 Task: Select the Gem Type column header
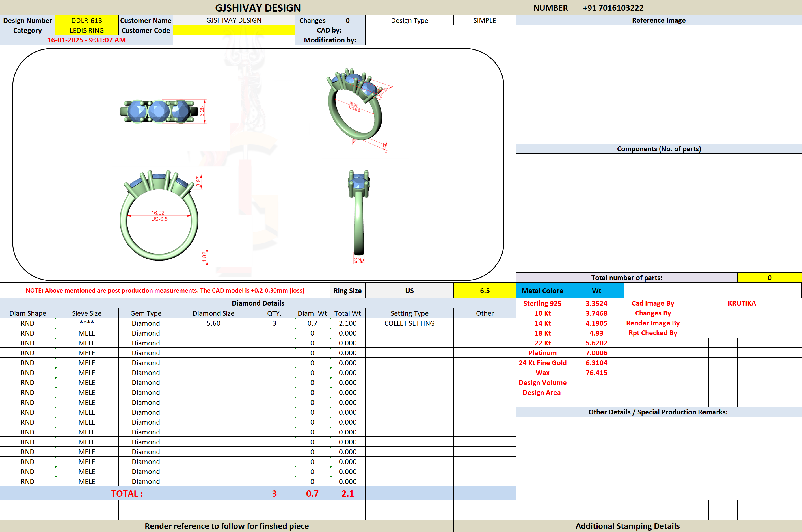pos(146,313)
